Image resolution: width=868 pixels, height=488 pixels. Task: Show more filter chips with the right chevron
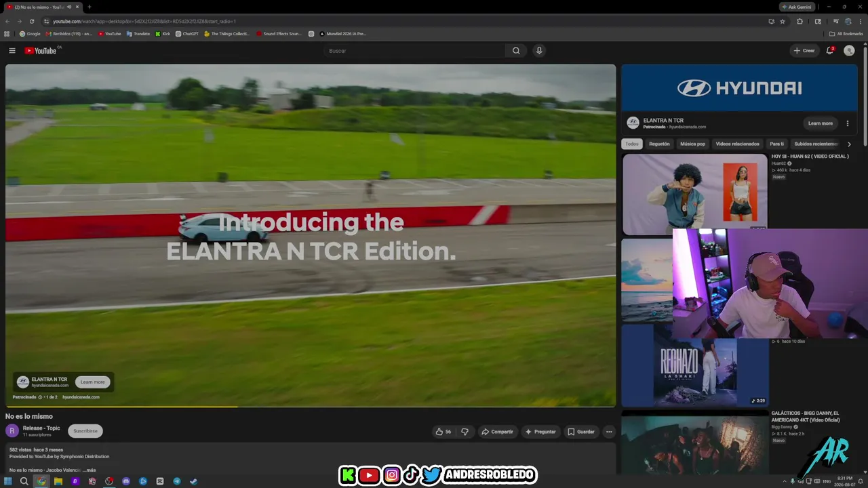pyautogui.click(x=849, y=144)
